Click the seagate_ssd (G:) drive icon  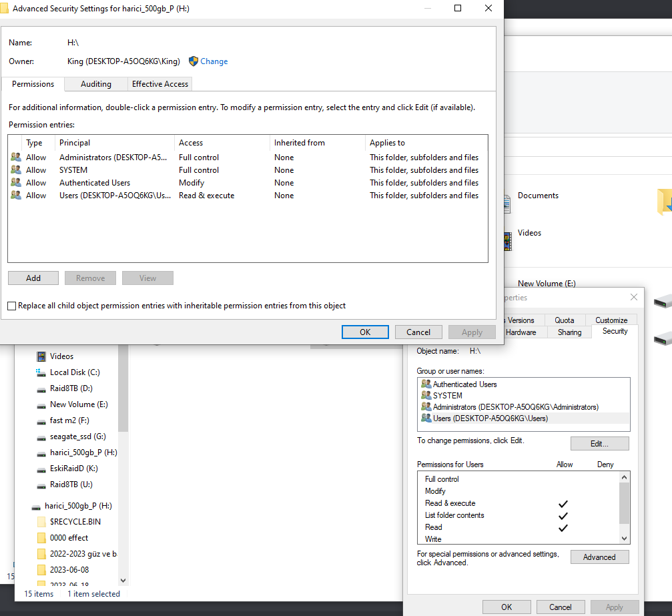41,438
